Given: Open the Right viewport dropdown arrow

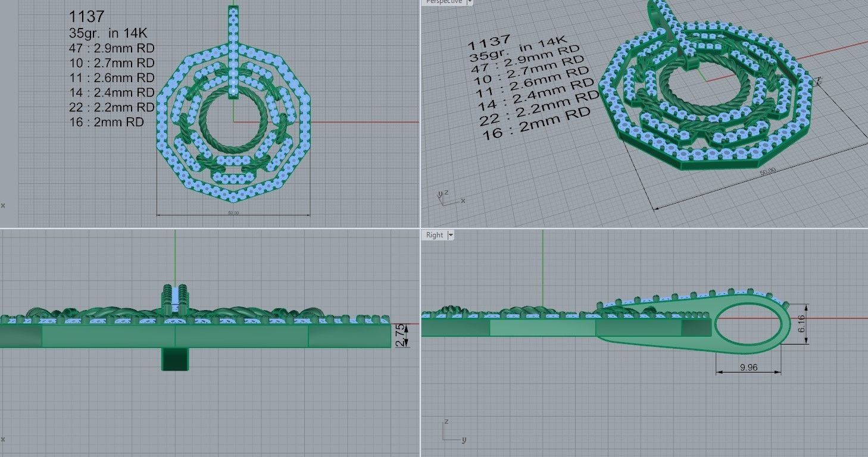Looking at the screenshot, I should [x=451, y=235].
